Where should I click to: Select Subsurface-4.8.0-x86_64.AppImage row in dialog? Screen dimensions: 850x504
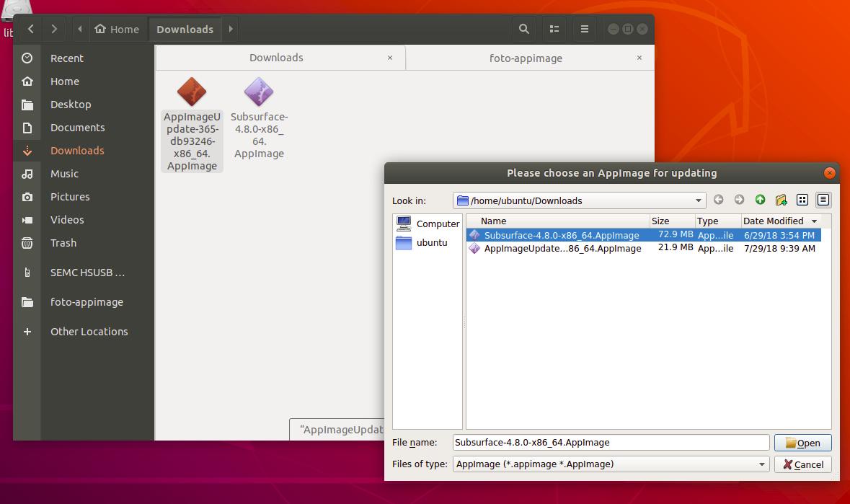644,235
